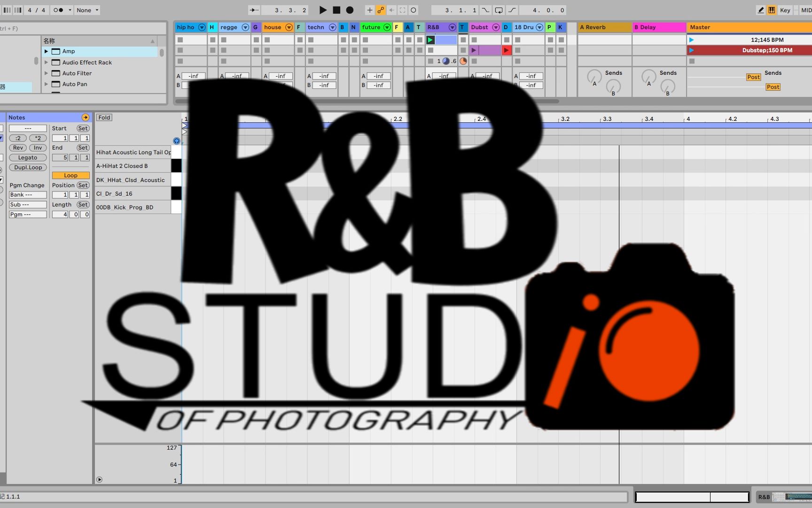The image size is (812, 508).
Task: Click the show-hide panel icon left of envelope
Action: tap(99, 480)
